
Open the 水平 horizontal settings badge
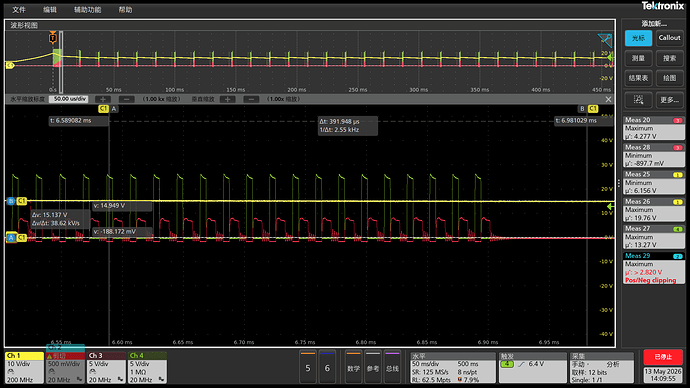point(453,367)
